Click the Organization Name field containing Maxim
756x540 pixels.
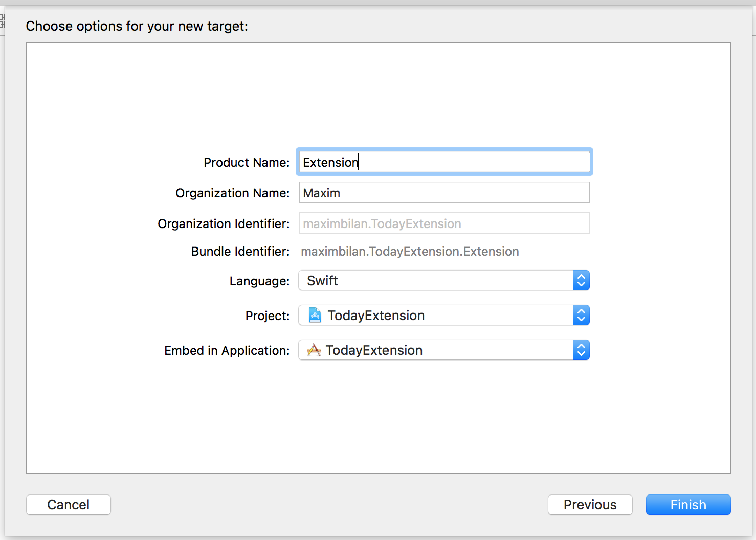[x=444, y=193]
